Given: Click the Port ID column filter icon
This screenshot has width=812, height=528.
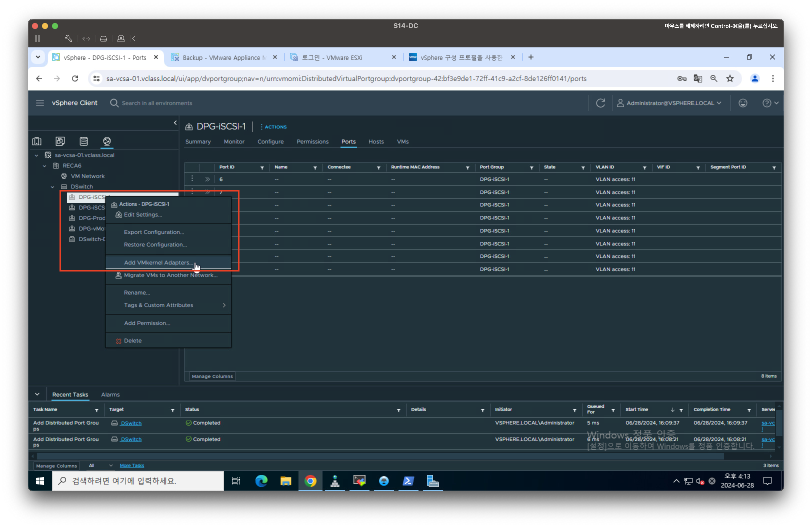Looking at the screenshot, I should tap(262, 168).
